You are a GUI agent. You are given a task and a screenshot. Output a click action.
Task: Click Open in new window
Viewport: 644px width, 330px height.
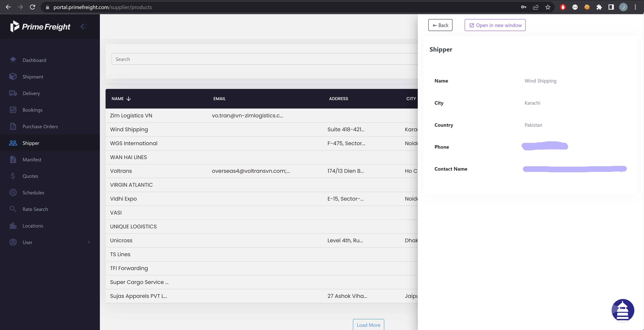[x=495, y=25]
